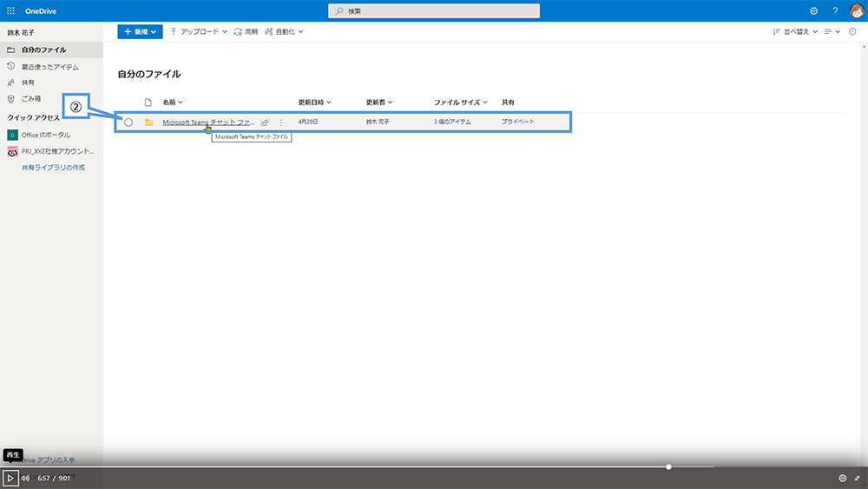868x489 pixels.
Task: Click the video time 6:57 / 9:01 display
Action: (54, 478)
